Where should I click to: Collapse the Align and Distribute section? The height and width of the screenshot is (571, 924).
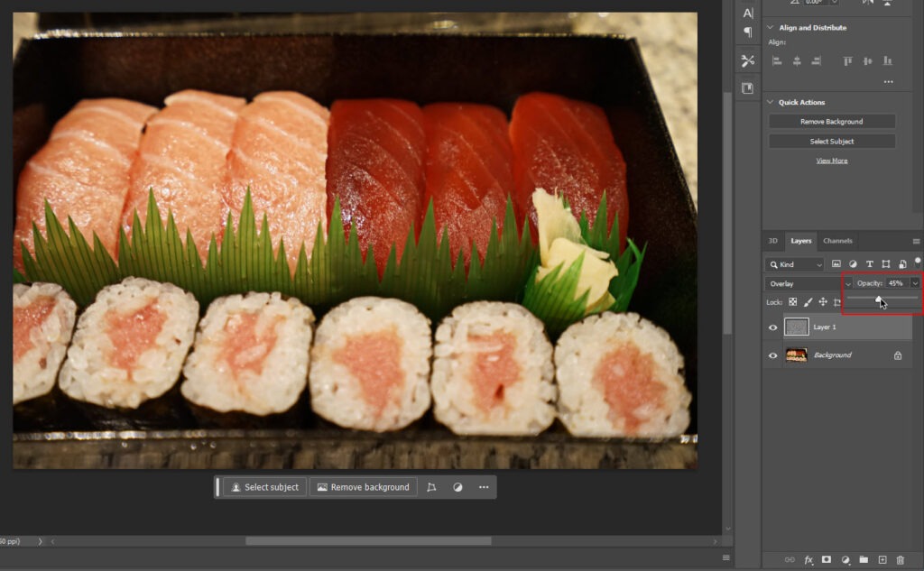771,28
